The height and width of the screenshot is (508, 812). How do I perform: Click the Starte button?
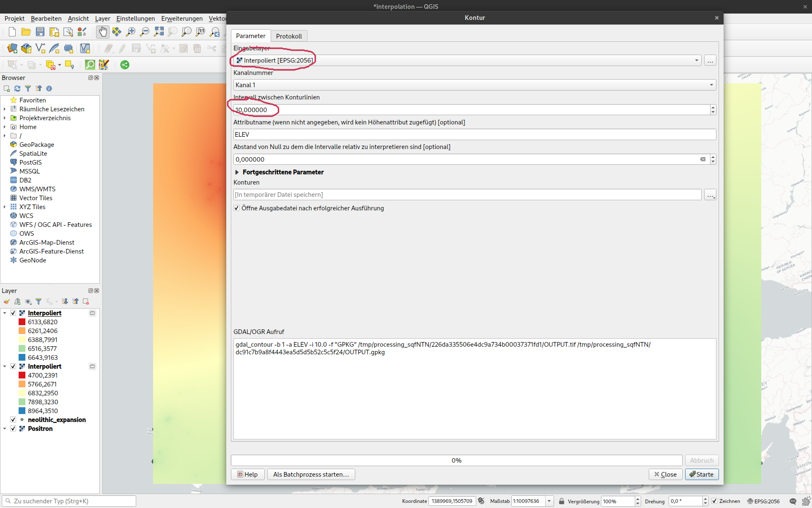pos(701,474)
